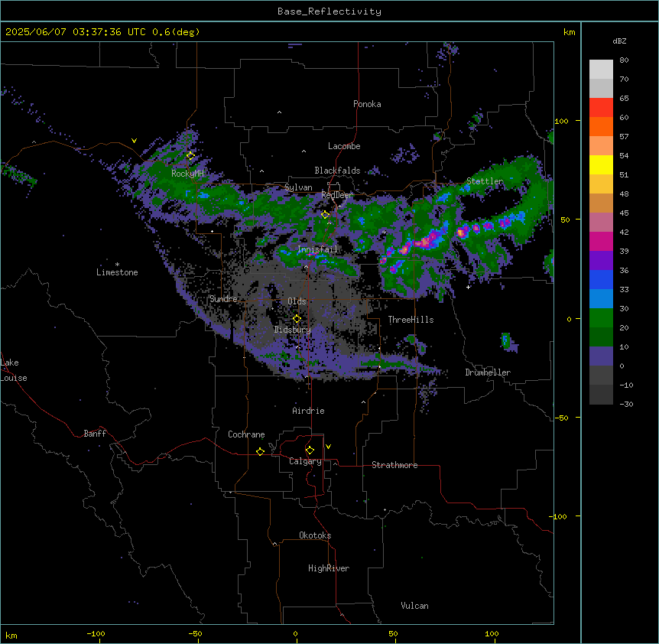Select the Okotoks label
This screenshot has height=644, width=659.
click(x=315, y=535)
